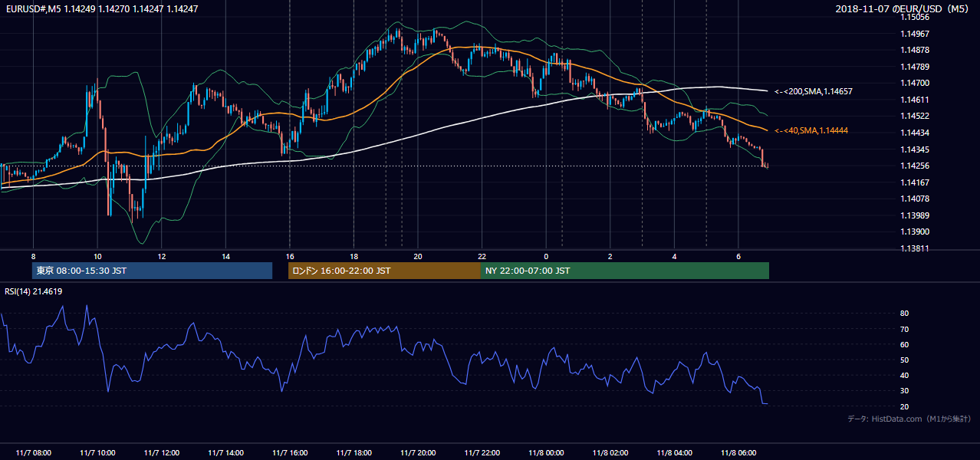Image resolution: width=980 pixels, height=460 pixels.
Task: Click the 11/7 16:00 bottom time label
Action: (290, 452)
